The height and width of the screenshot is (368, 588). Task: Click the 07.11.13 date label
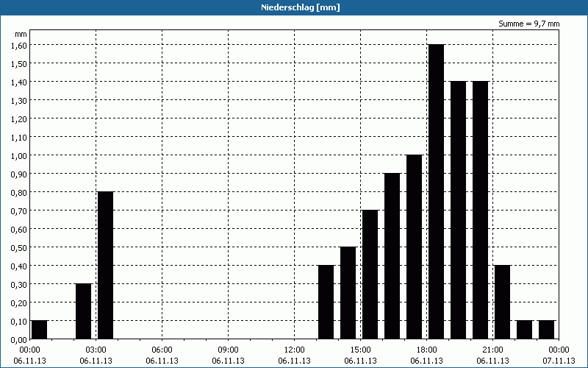click(559, 361)
